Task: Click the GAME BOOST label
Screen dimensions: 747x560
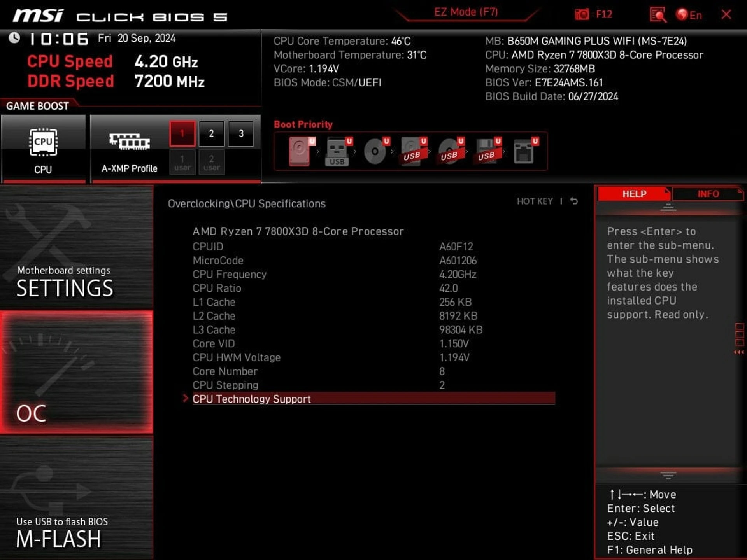Action: tap(37, 106)
